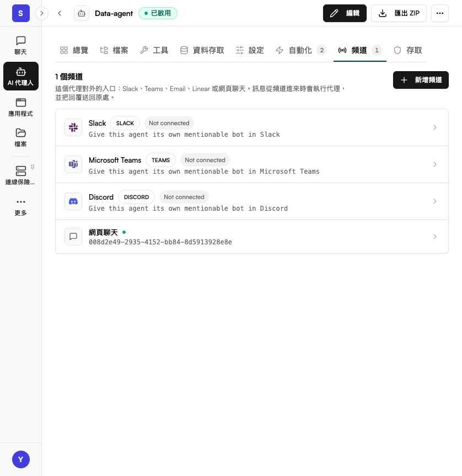Expand the Microsoft Teams row chevron
Image resolution: width=462 pixels, height=476 pixels.
434,164
